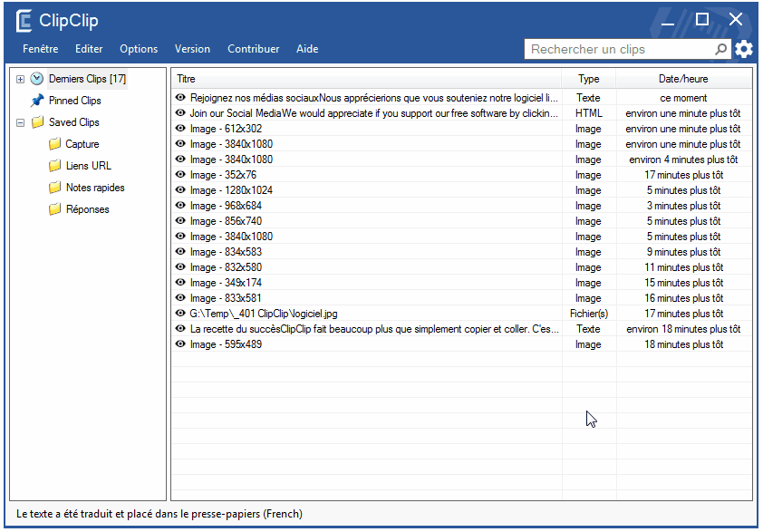Select the Saved Clips folder label
Screen dimensions: 763x532
pyautogui.click(x=74, y=122)
